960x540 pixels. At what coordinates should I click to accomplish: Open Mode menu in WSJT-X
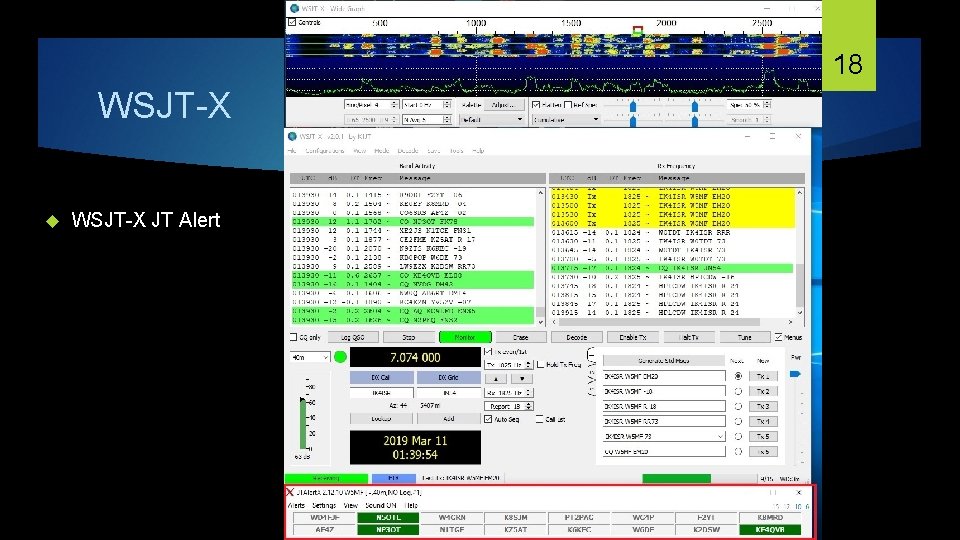pos(381,151)
